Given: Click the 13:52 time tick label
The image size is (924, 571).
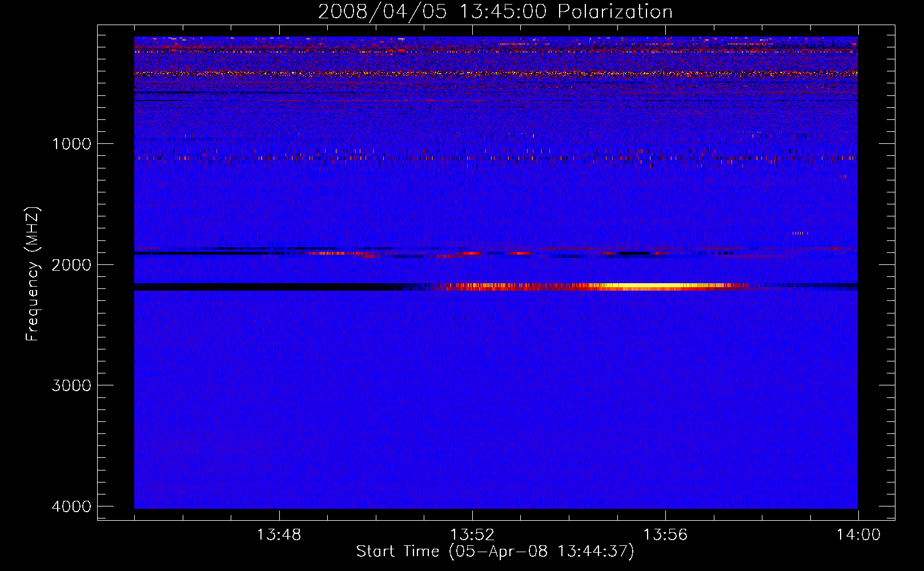Looking at the screenshot, I should 472,535.
